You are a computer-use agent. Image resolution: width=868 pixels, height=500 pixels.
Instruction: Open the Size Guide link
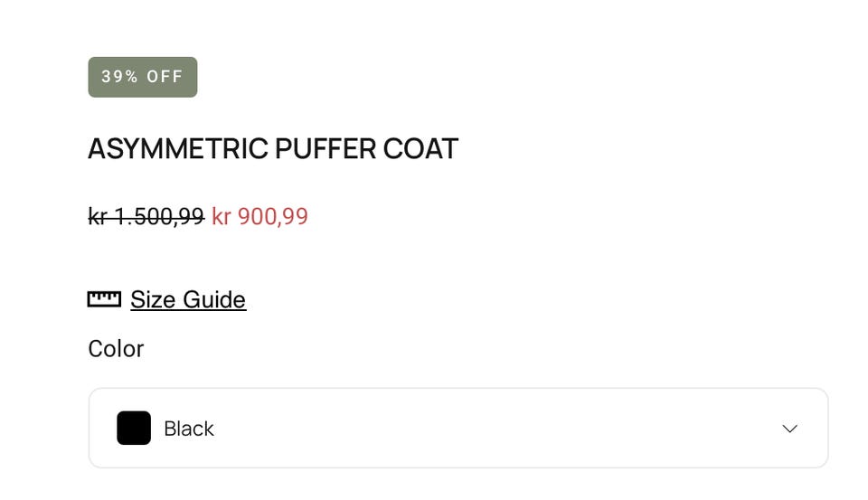[x=188, y=299]
